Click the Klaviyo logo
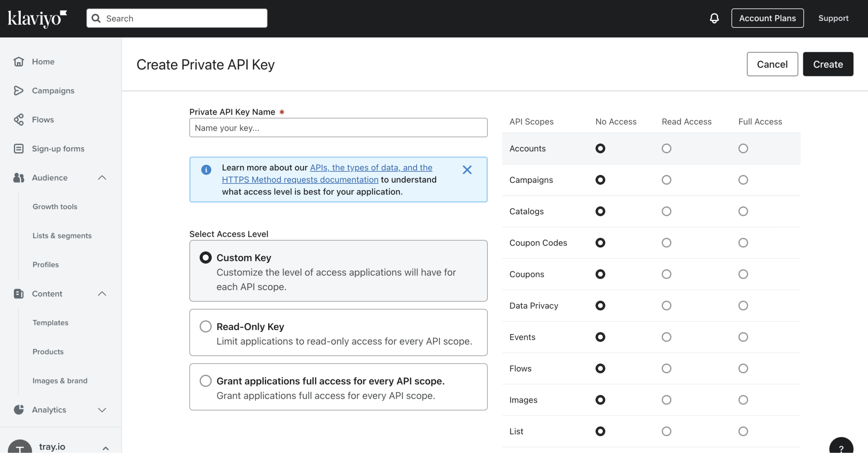This screenshot has height=453, width=868. coord(37,18)
